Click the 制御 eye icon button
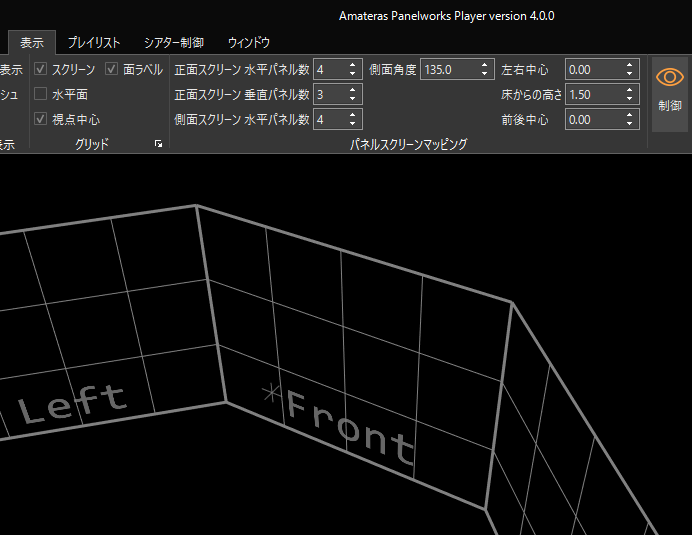Screen dimensions: 692x535 pos(669,90)
